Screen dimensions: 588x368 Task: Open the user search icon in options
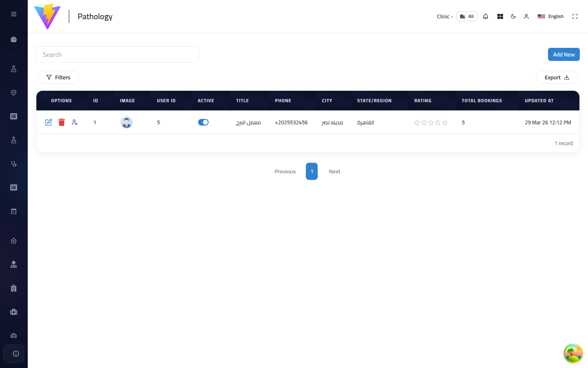[x=75, y=122]
